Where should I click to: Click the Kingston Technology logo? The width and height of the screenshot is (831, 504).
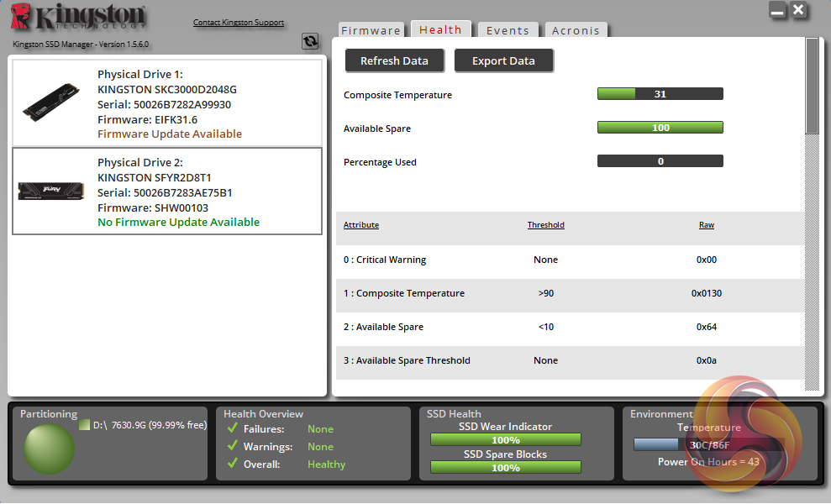point(77,17)
